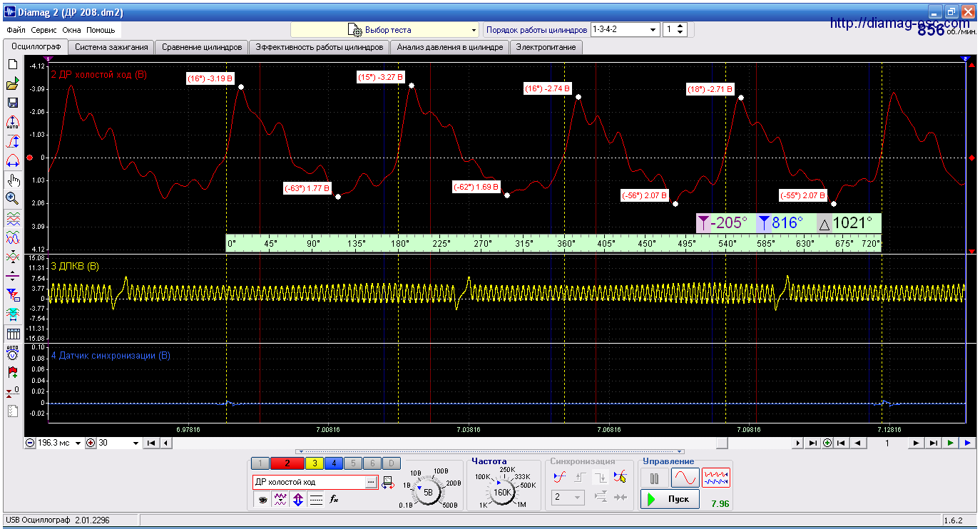This screenshot has height=529, width=980.
Task: Click the channel preset swap icon beside name field
Action: point(387,482)
